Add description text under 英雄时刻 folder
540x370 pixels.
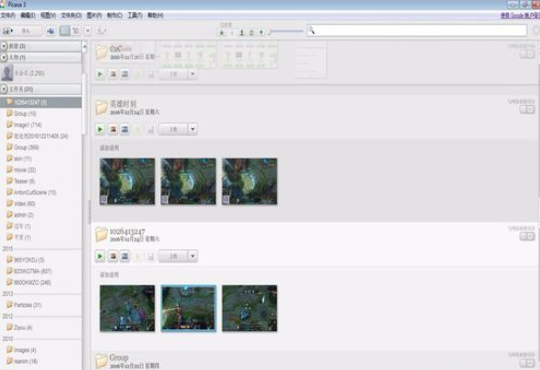point(110,148)
